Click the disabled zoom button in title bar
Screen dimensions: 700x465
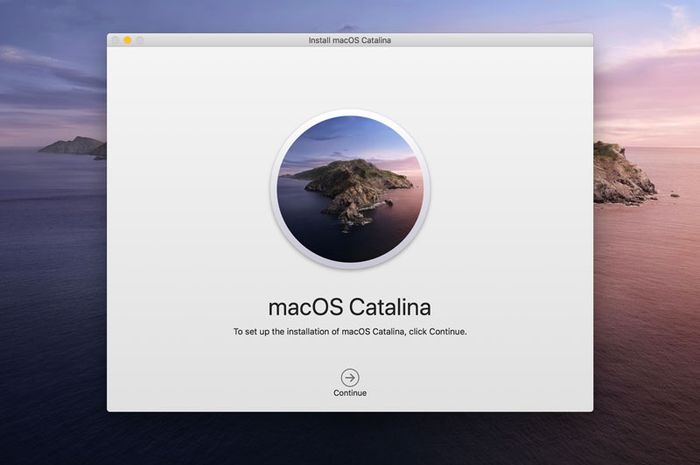pyautogui.click(x=140, y=40)
